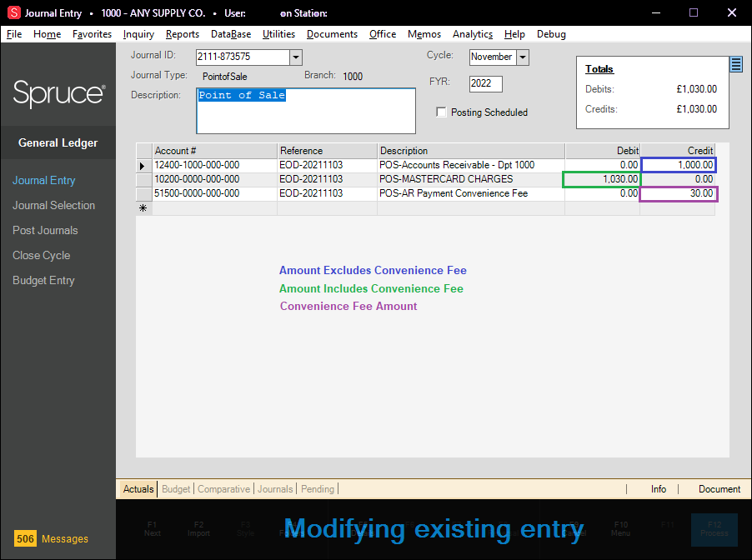Click POS-Accounts Receivable - Dpt 1000 description
The height and width of the screenshot is (560, 752).
coord(471,165)
